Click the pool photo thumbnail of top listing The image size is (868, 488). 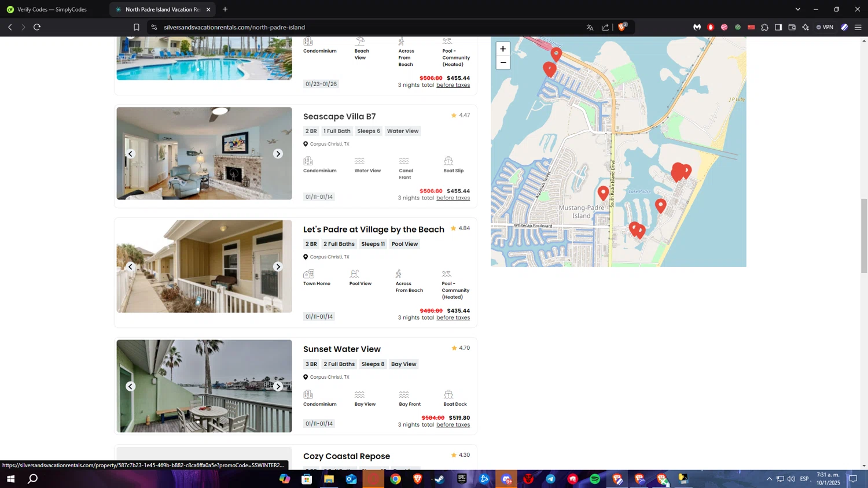pyautogui.click(x=204, y=58)
